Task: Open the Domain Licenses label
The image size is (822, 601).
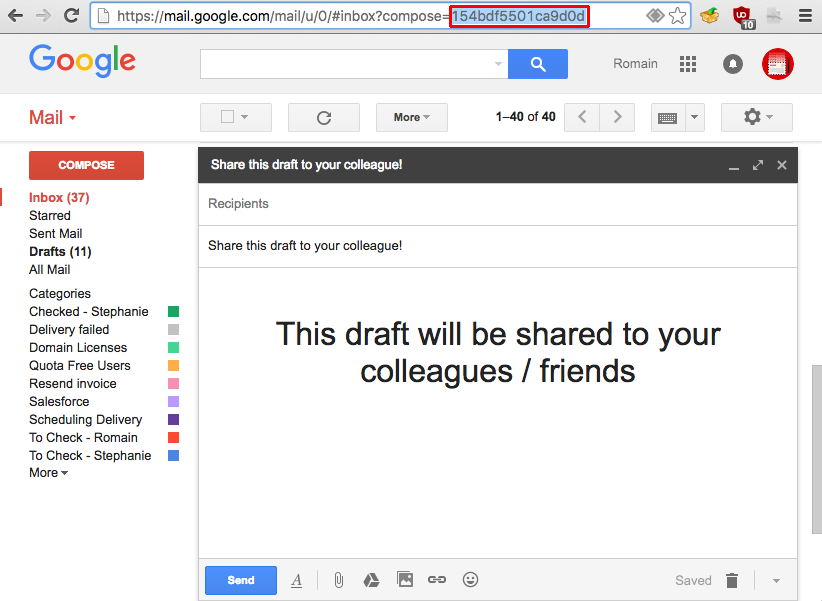Action: [x=78, y=347]
